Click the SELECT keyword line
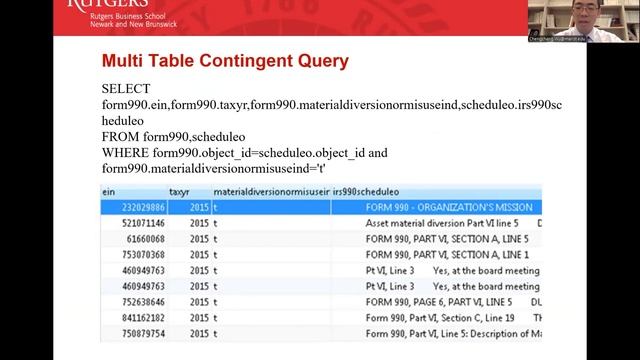The width and height of the screenshot is (640, 360). pos(126,89)
